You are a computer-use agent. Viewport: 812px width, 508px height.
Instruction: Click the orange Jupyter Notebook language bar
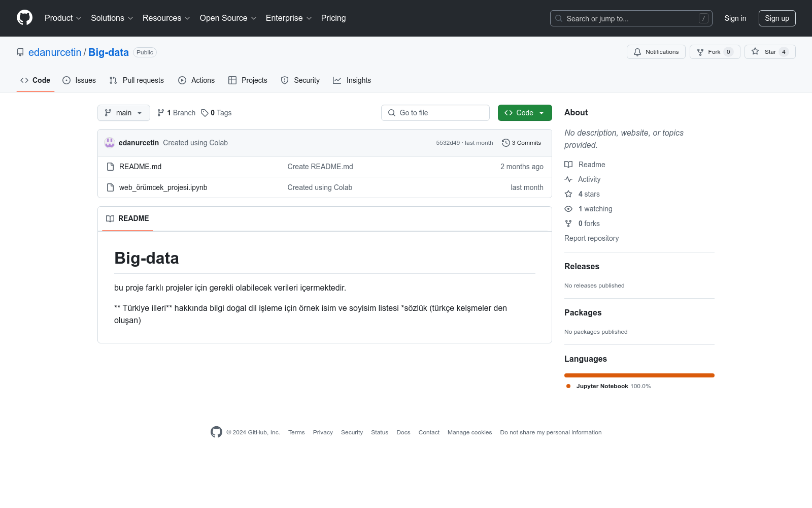coord(639,375)
